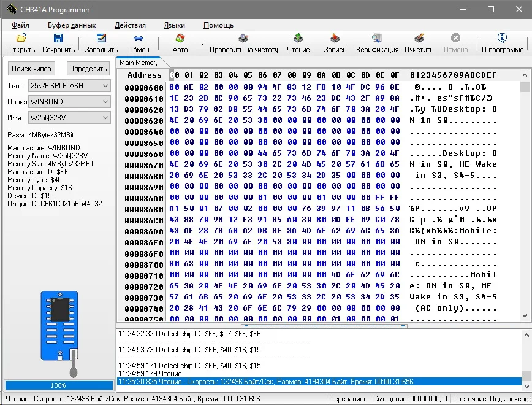Switch to the Main Memory tab

[x=139, y=63]
